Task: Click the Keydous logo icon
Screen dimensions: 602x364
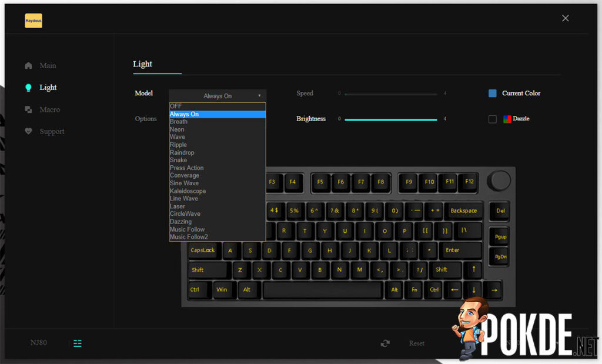Action: tap(34, 21)
